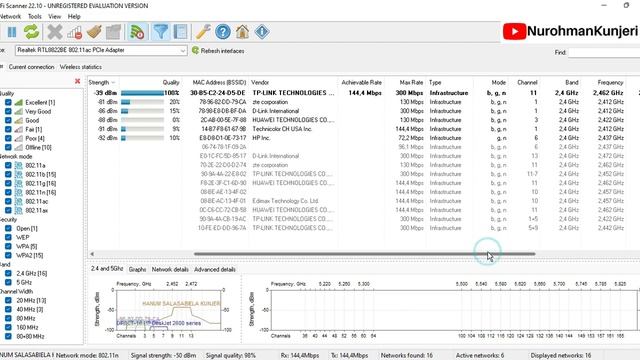The width and height of the screenshot is (640, 360).
Task: Uncheck the Offline [10] filter
Action: point(8,147)
